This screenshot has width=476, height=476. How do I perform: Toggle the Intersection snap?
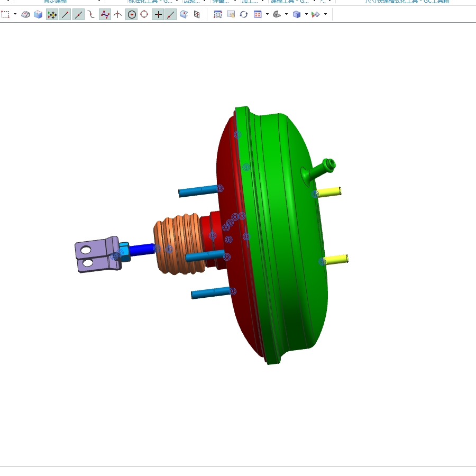pos(118,14)
